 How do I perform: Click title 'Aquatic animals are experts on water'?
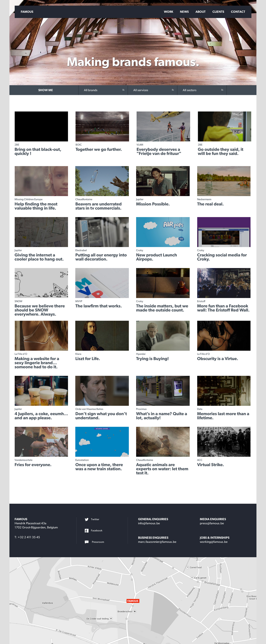[162, 469]
